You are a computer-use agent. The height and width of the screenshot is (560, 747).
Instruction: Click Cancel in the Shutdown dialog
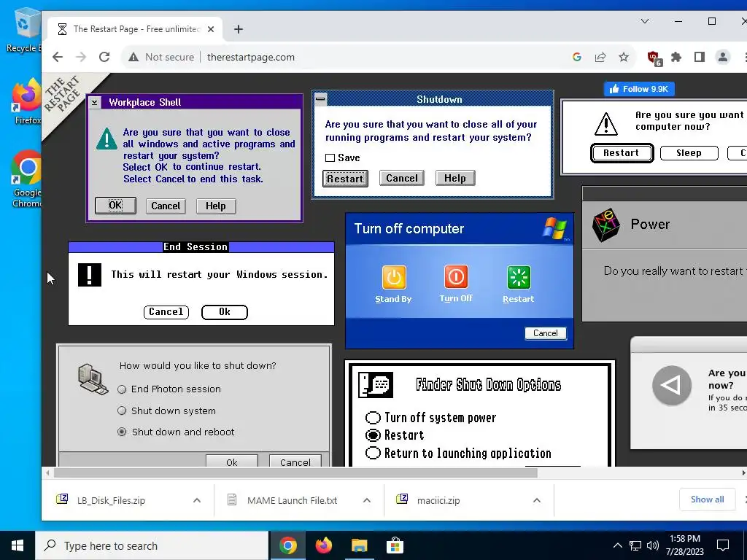(402, 178)
